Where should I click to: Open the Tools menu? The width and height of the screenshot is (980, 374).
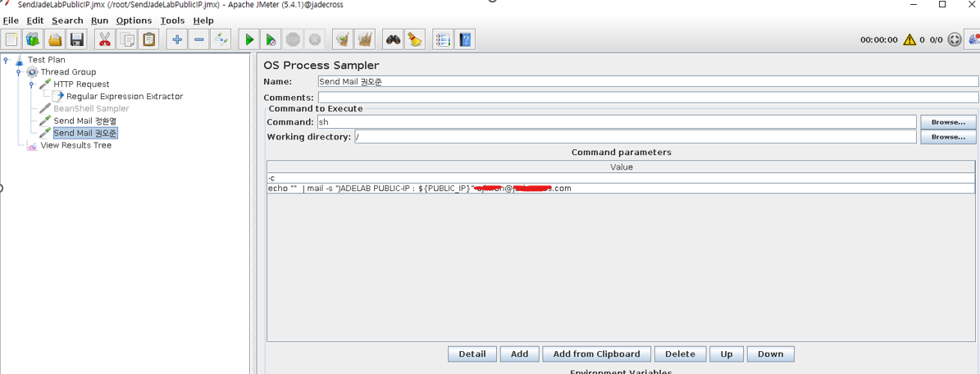[x=172, y=21]
